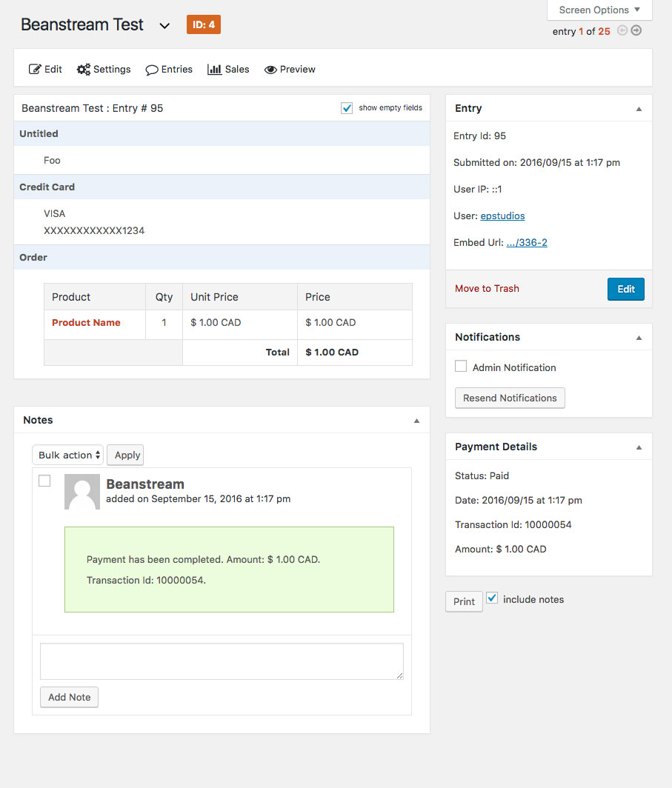Collapse the Payment Details panel
672x788 pixels.
(x=638, y=447)
